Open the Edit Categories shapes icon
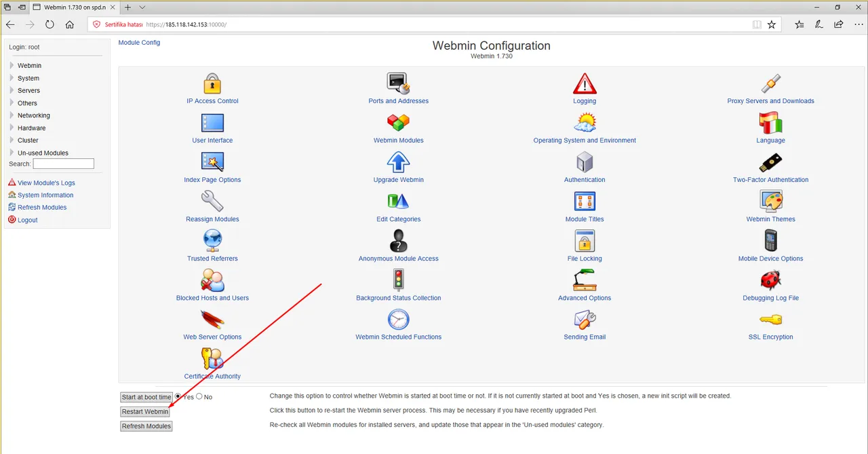The height and width of the screenshot is (454, 868). click(x=399, y=202)
